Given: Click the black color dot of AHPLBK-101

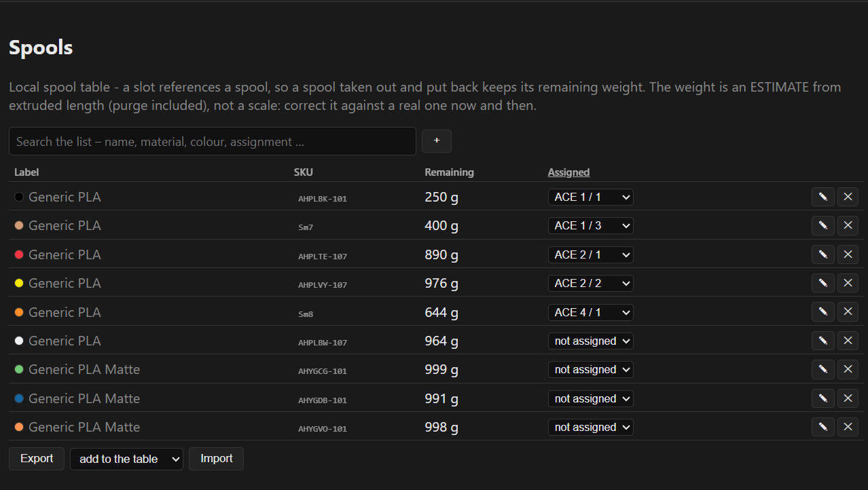Looking at the screenshot, I should [19, 197].
